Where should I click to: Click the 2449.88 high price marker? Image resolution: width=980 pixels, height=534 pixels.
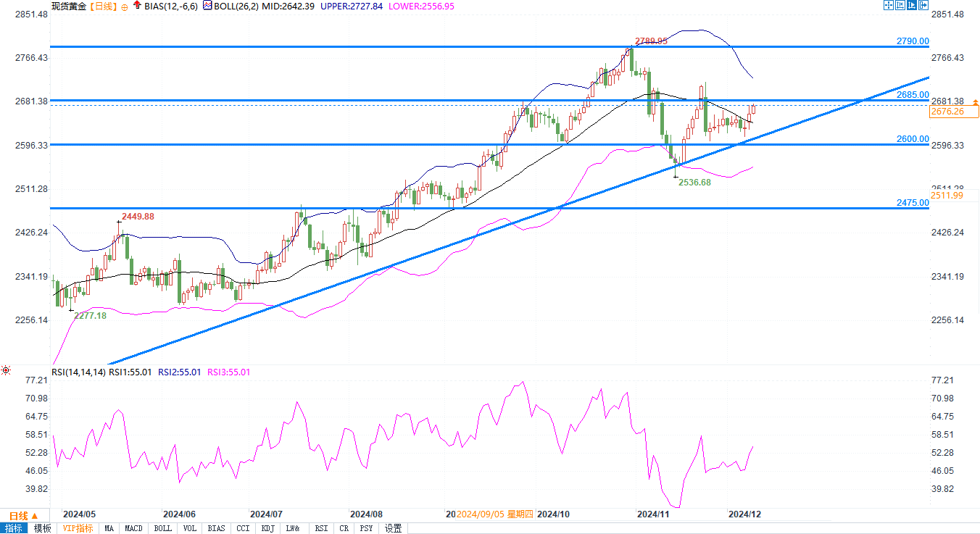(138, 216)
